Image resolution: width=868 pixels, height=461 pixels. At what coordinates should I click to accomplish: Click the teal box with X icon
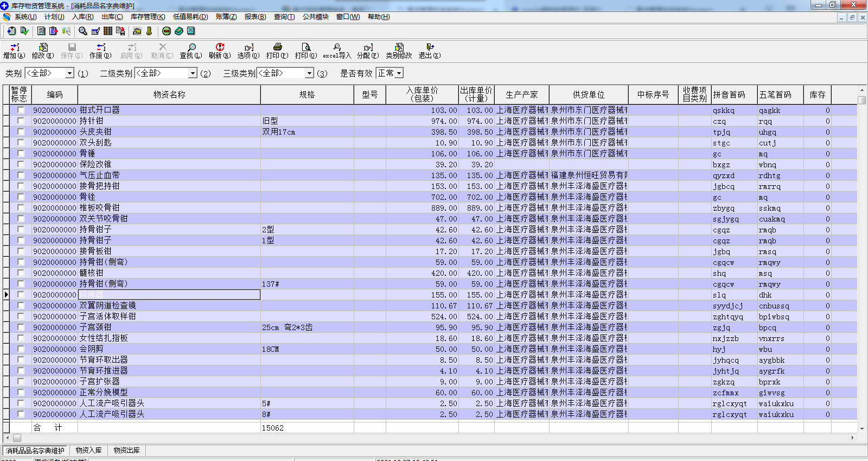point(191,31)
